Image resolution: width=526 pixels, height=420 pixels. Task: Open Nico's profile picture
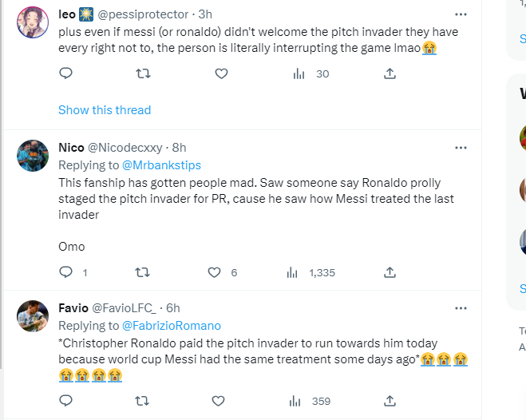(33, 156)
